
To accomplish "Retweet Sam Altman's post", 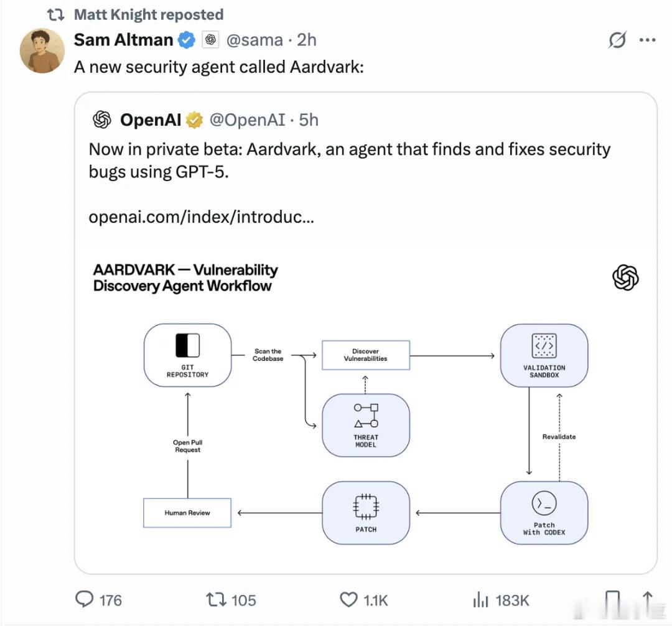I will click(215, 600).
